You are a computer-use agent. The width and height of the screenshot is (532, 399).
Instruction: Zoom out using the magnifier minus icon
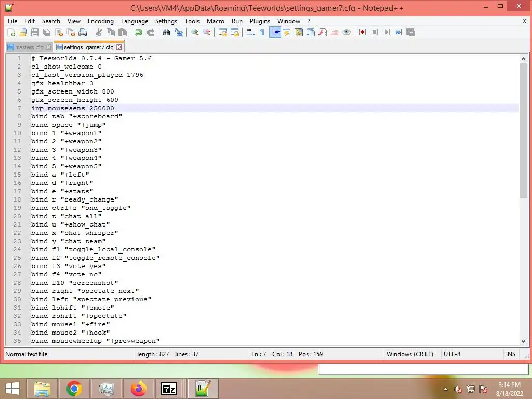click(206, 32)
